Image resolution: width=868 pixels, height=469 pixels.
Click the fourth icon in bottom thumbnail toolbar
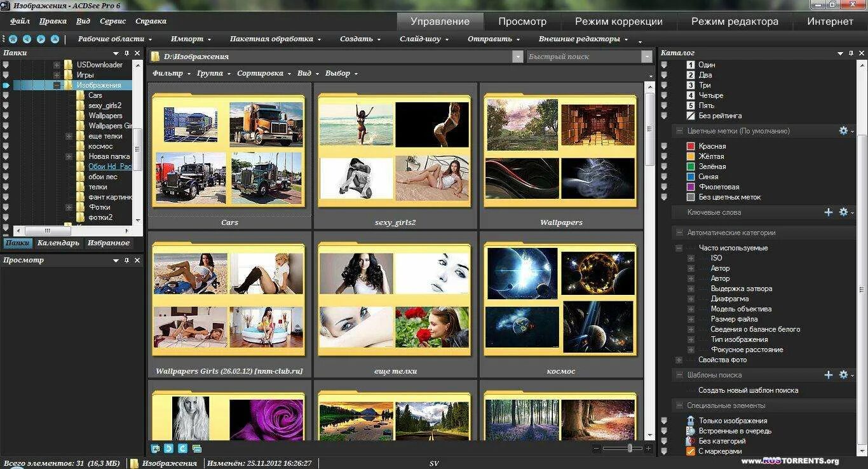197,448
